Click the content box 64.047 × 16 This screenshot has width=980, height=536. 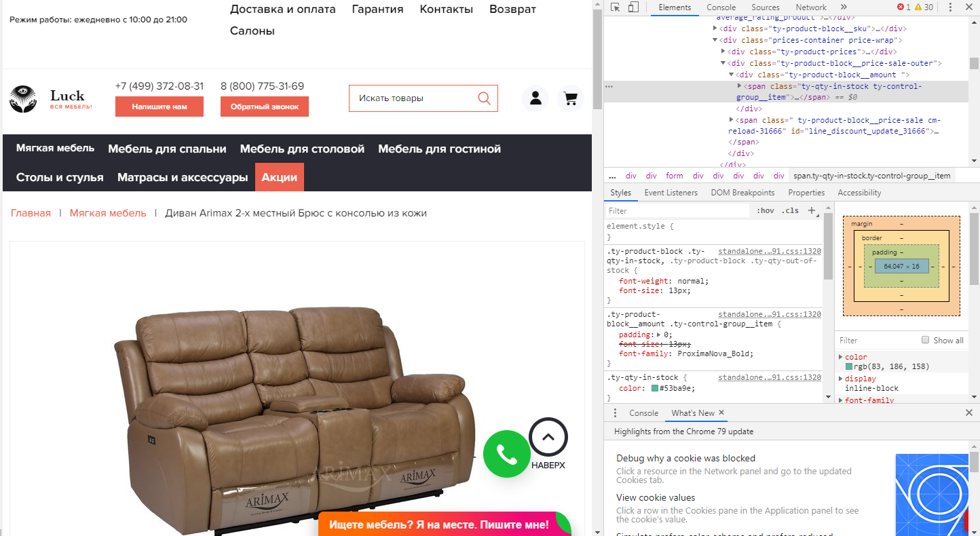click(901, 267)
